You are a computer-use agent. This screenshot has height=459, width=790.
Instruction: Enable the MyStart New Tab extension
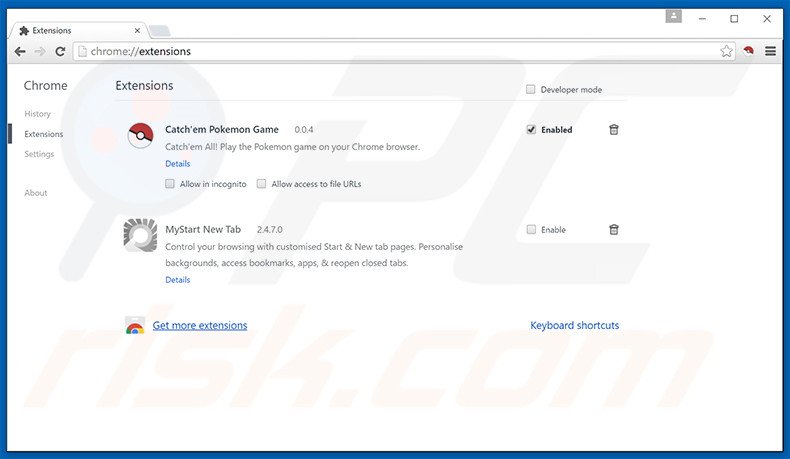point(531,230)
